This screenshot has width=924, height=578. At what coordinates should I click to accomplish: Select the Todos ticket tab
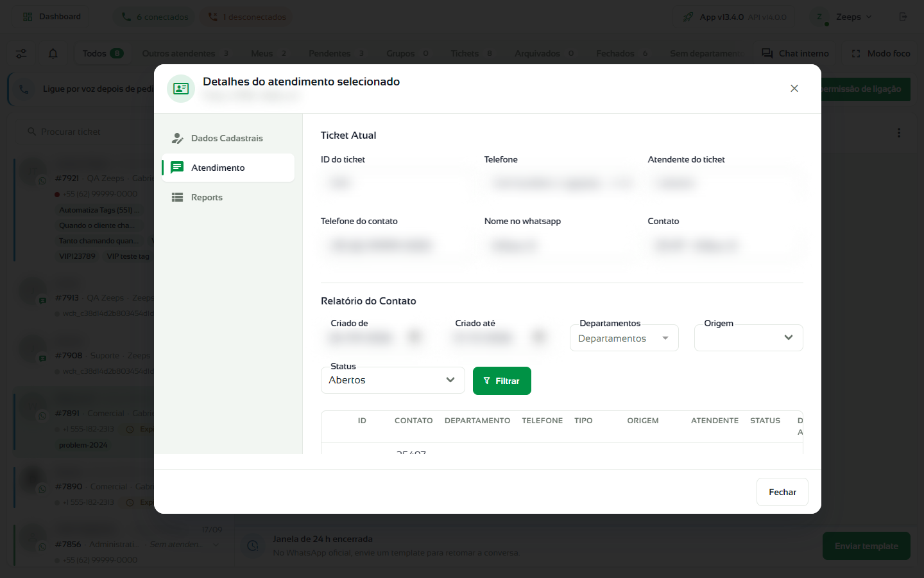[x=103, y=53]
